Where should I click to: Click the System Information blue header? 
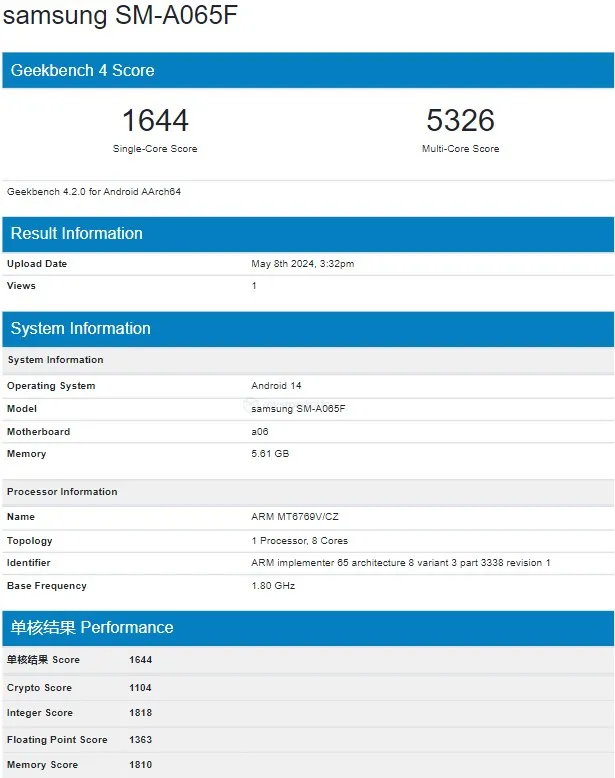click(81, 328)
